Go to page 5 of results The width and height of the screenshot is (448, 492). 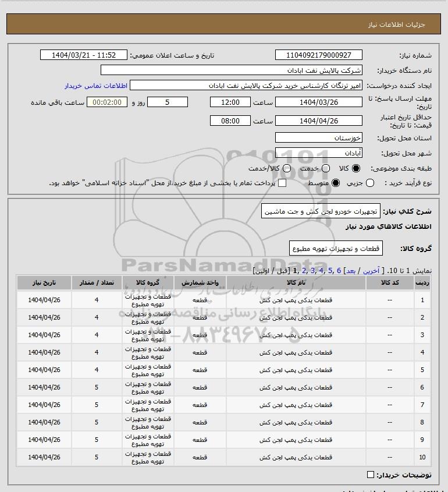330,271
